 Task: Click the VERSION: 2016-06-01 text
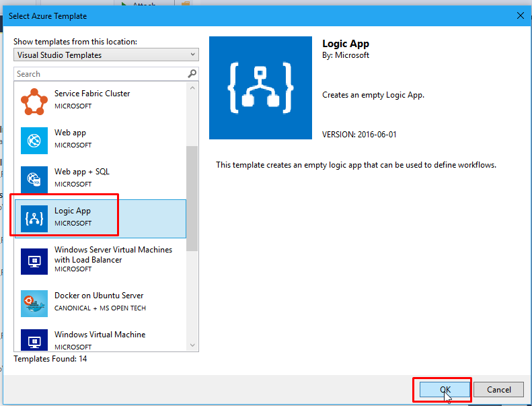point(359,135)
